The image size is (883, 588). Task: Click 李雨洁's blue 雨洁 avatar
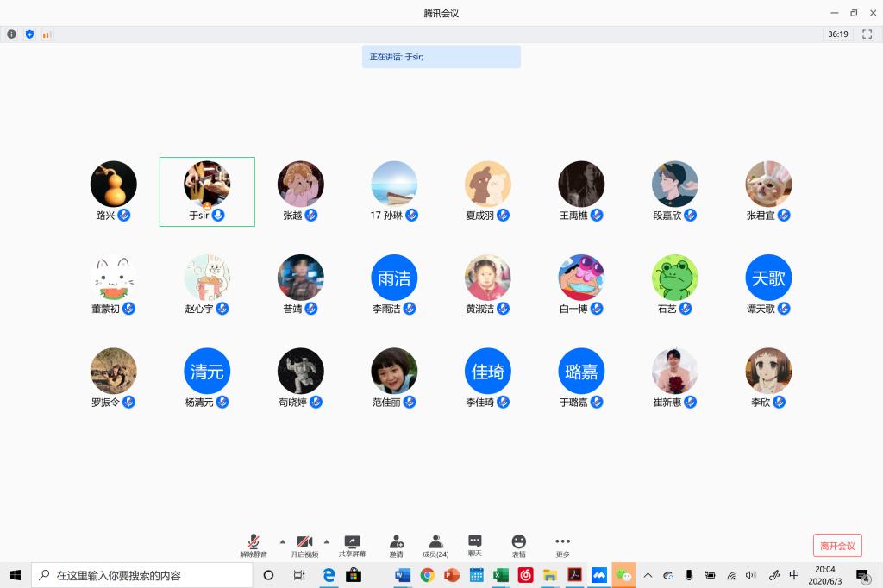394,278
